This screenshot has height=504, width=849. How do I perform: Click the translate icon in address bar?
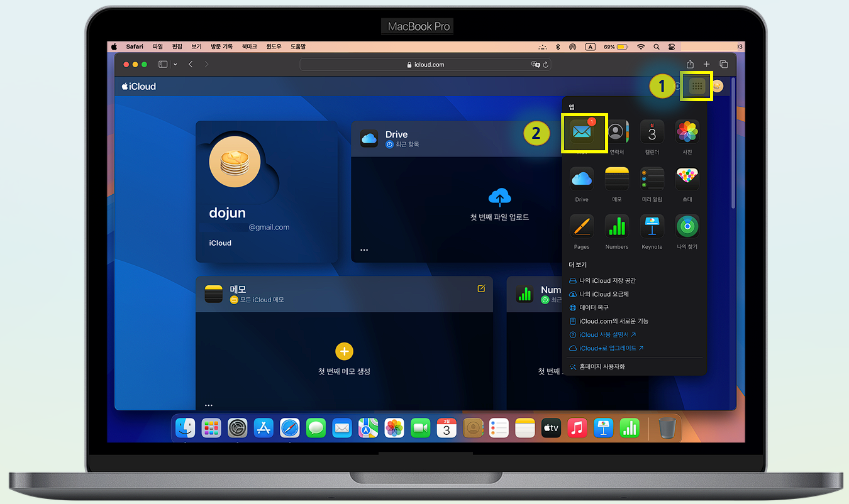(536, 64)
